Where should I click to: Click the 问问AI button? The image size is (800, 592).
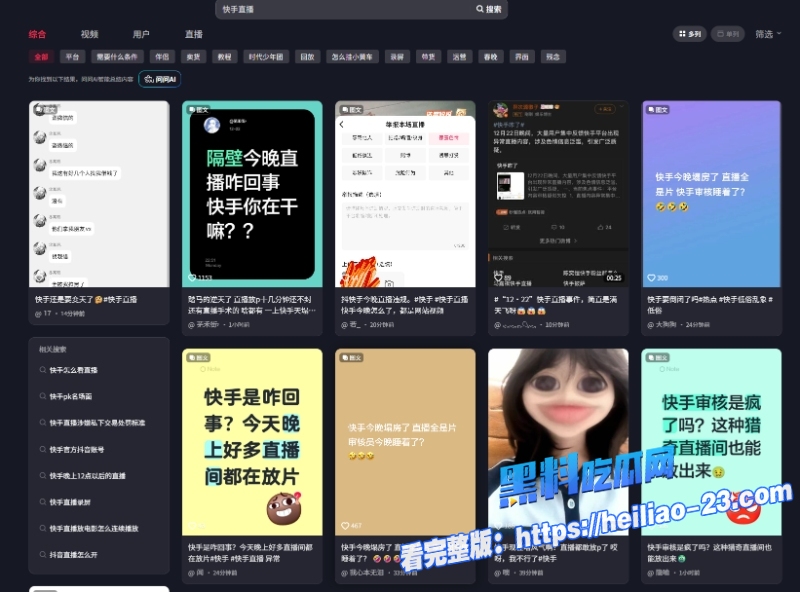(160, 79)
